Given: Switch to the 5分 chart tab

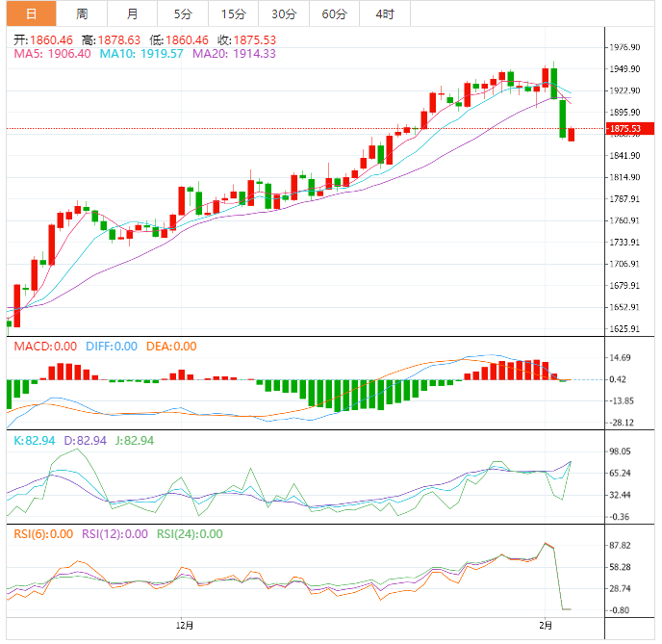Looking at the screenshot, I should point(182,13).
